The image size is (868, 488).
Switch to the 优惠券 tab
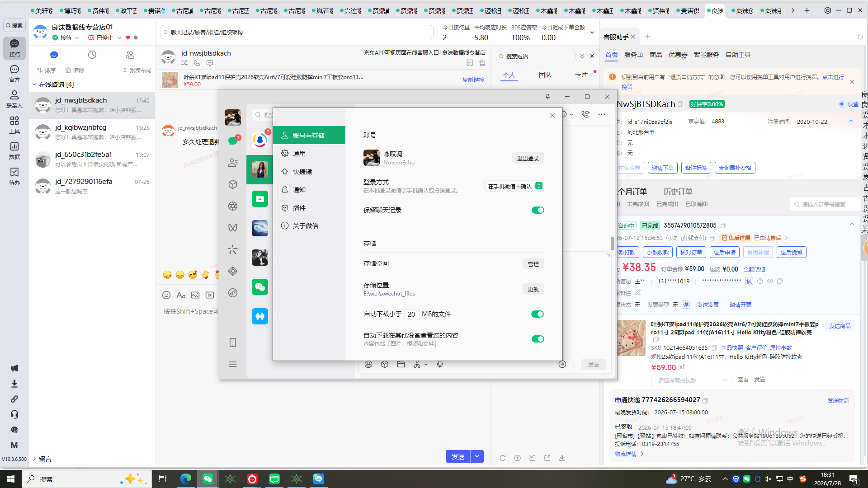tap(678, 55)
